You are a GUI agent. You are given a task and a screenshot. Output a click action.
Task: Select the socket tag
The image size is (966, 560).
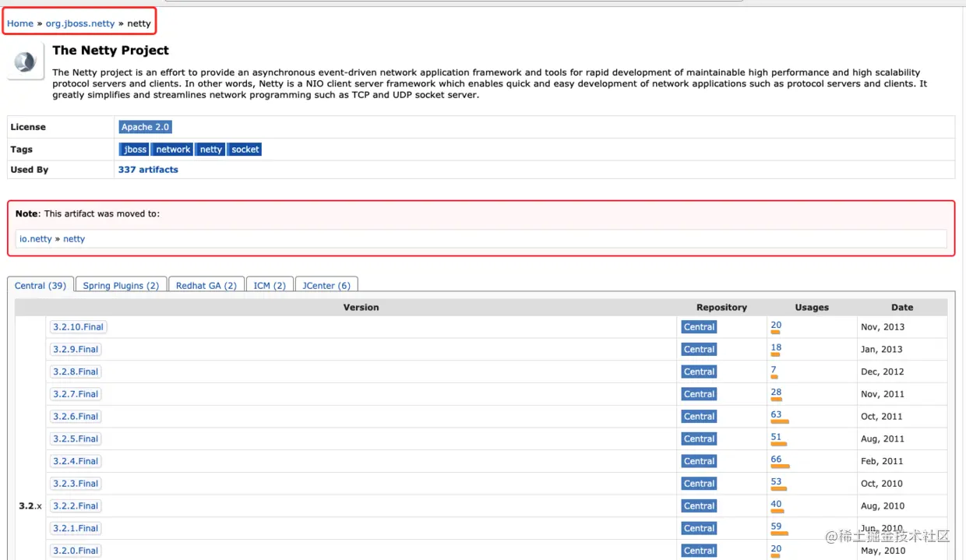(x=245, y=150)
